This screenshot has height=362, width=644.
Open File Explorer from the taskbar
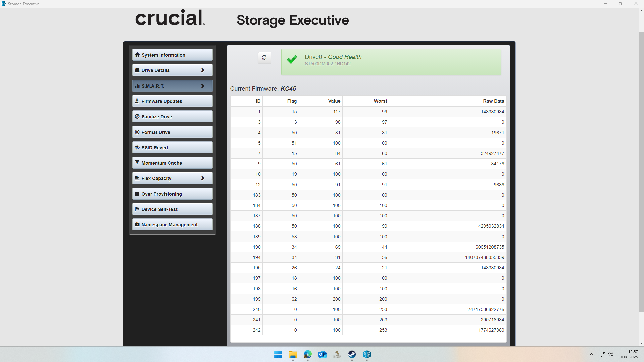point(293,354)
